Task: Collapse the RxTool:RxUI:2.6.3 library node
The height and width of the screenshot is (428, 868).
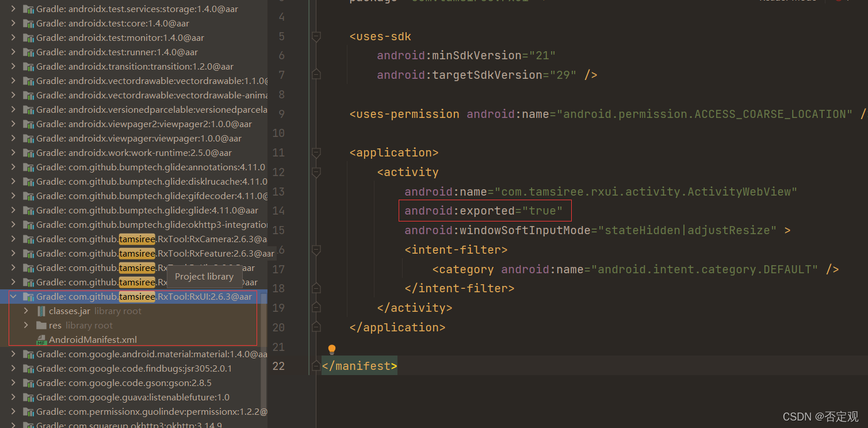Action: click(13, 296)
